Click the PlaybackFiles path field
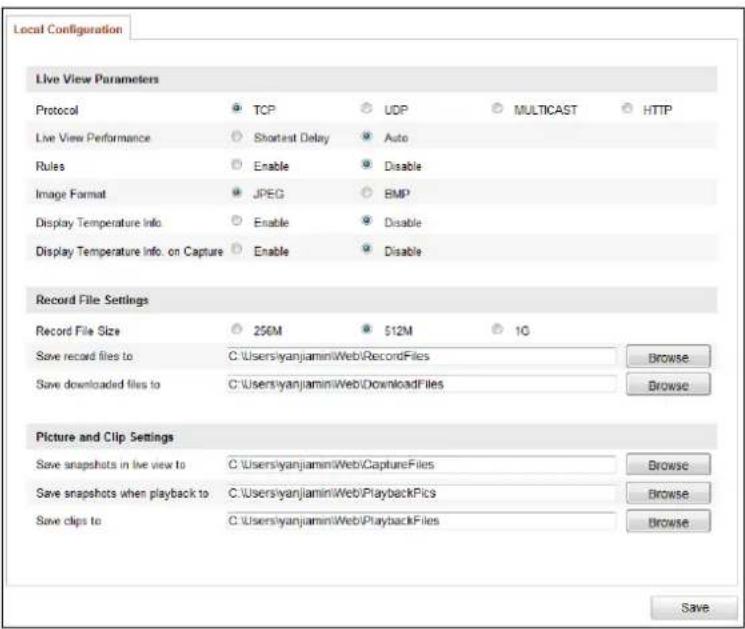 click(x=421, y=521)
